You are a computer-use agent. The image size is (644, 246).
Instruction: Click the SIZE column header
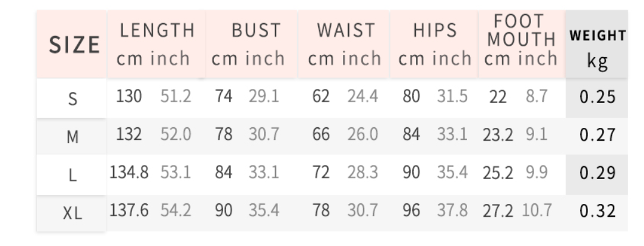pos(74,44)
